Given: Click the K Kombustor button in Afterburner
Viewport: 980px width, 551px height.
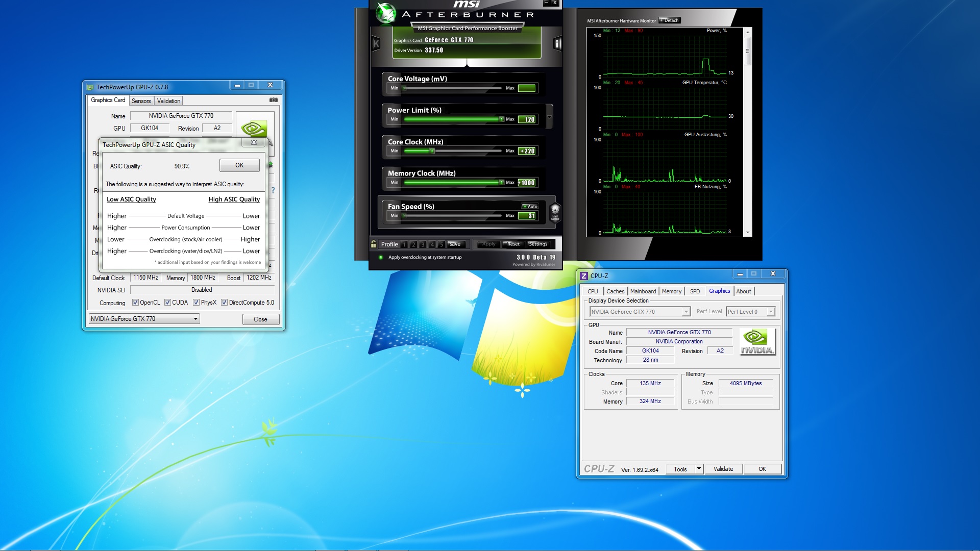Looking at the screenshot, I should click(376, 44).
